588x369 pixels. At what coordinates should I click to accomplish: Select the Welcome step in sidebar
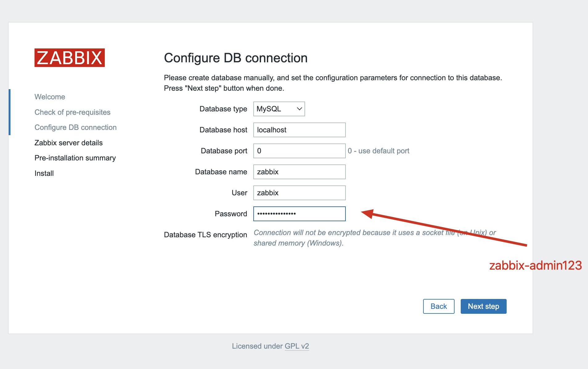(50, 97)
